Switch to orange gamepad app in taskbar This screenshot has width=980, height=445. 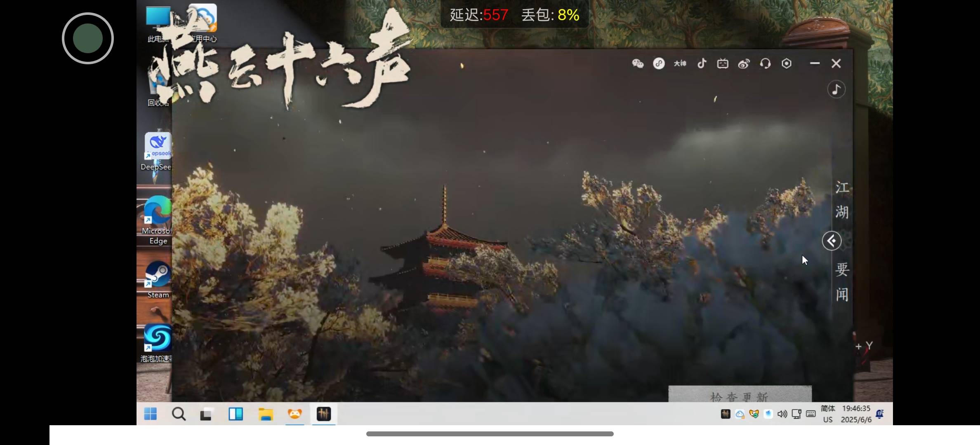click(x=295, y=414)
